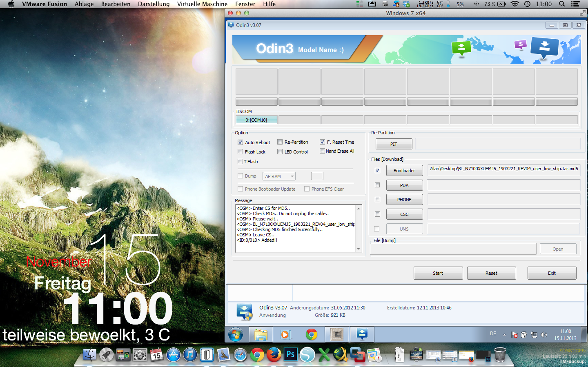Open Chrome in the Windows taskbar
Screen dimensions: 588x367
pyautogui.click(x=312, y=335)
